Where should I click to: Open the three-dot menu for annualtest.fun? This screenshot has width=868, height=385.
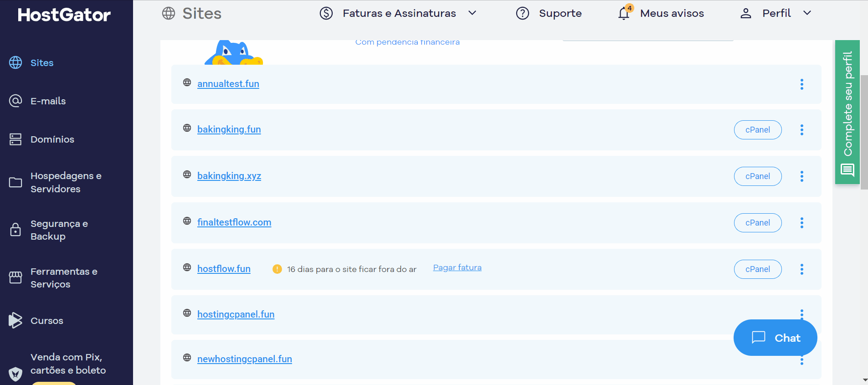pyautogui.click(x=802, y=84)
